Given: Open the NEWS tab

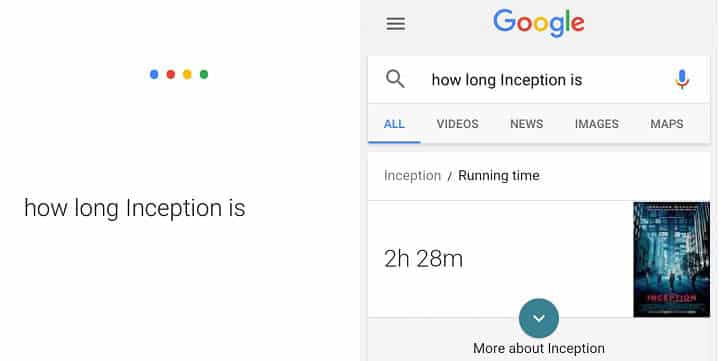Looking at the screenshot, I should [x=527, y=124].
